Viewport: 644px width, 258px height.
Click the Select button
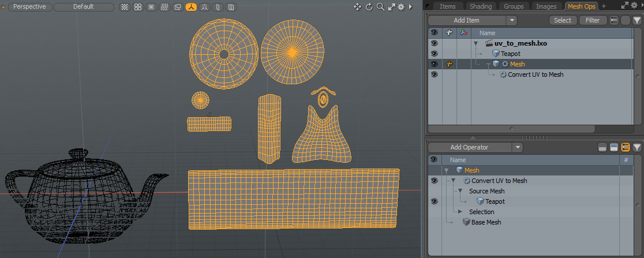tap(562, 20)
